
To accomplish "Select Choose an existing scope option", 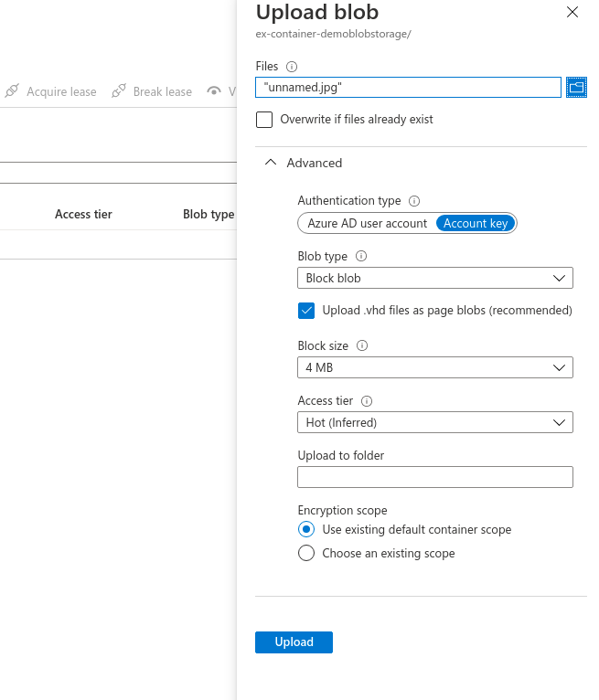I will 306,553.
